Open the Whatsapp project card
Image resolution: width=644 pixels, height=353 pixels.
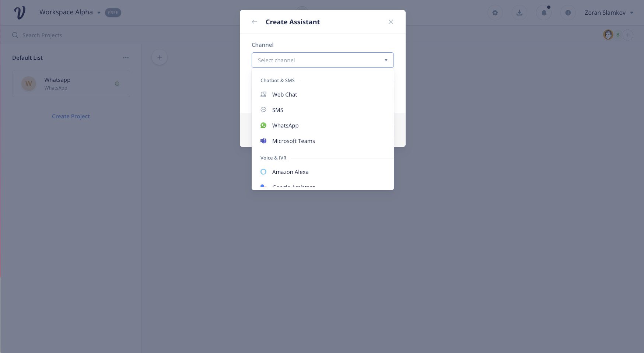pyautogui.click(x=71, y=84)
